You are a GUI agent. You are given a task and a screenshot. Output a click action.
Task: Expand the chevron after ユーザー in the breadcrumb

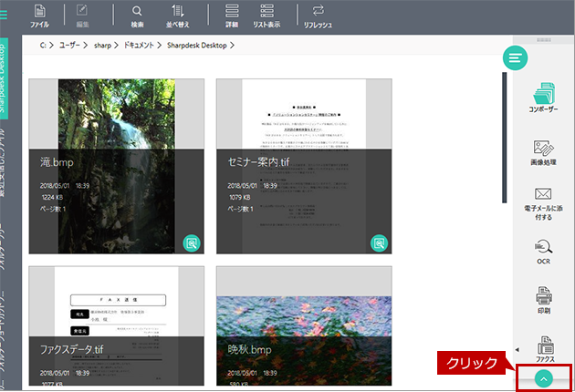86,45
